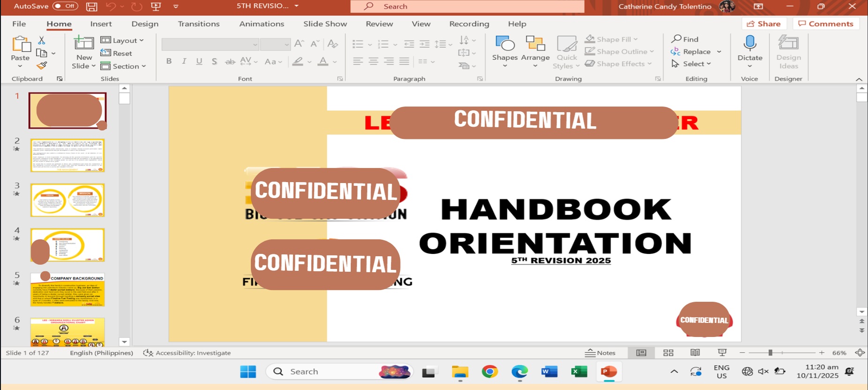
Task: Toggle the AutoSave switch
Action: tap(65, 6)
